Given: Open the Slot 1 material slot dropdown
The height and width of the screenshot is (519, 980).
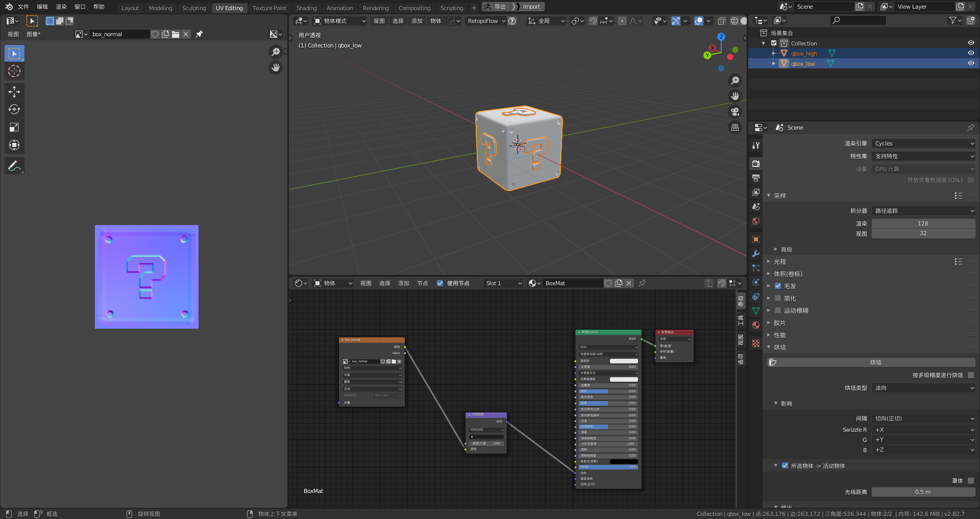Looking at the screenshot, I should [503, 283].
